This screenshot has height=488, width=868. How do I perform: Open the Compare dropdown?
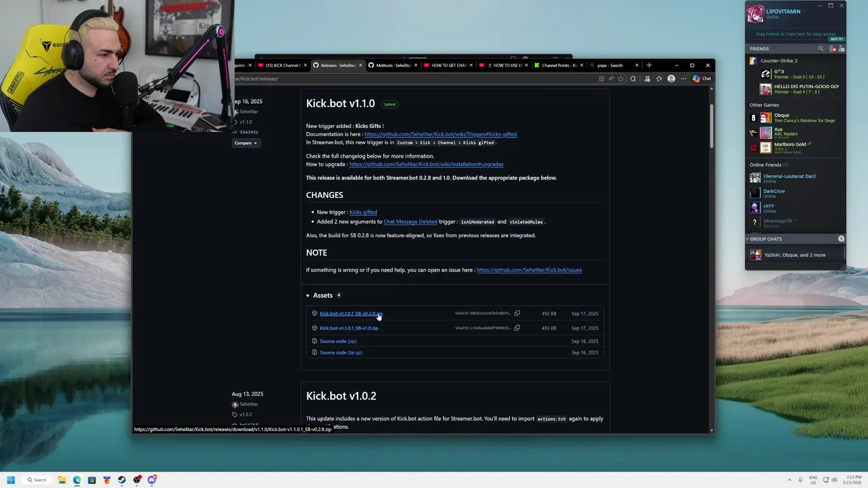tap(245, 143)
